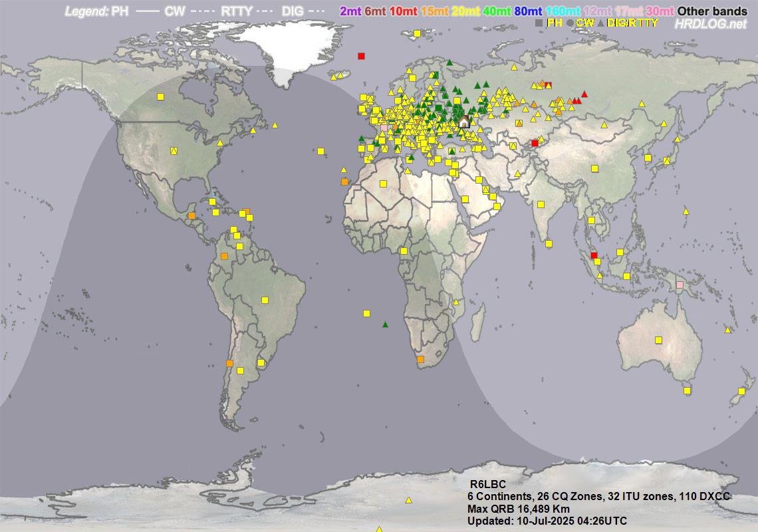This screenshot has height=532, width=758.
Task: Click the gray PH square legend symbol
Action: tap(539, 23)
